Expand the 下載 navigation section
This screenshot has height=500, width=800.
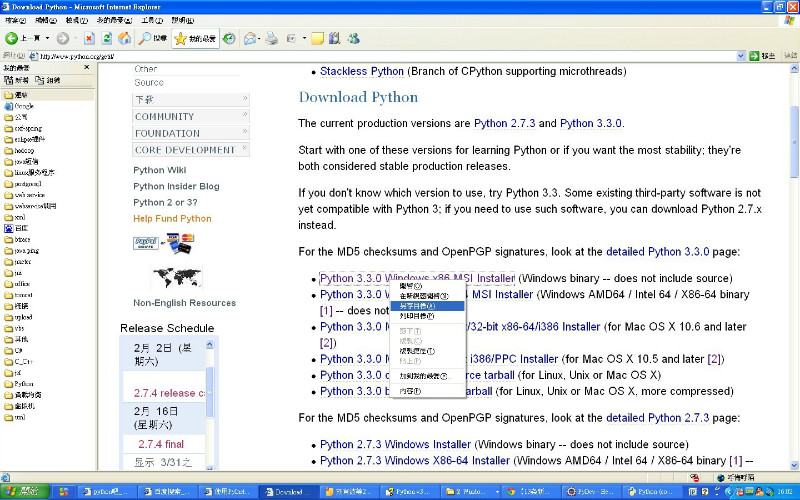click(x=191, y=99)
